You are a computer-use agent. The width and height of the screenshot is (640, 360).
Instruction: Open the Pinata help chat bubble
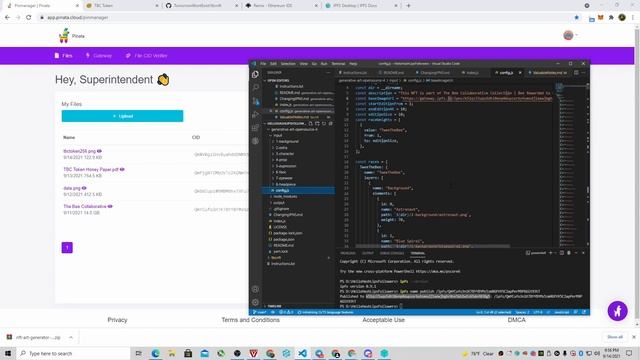617,311
